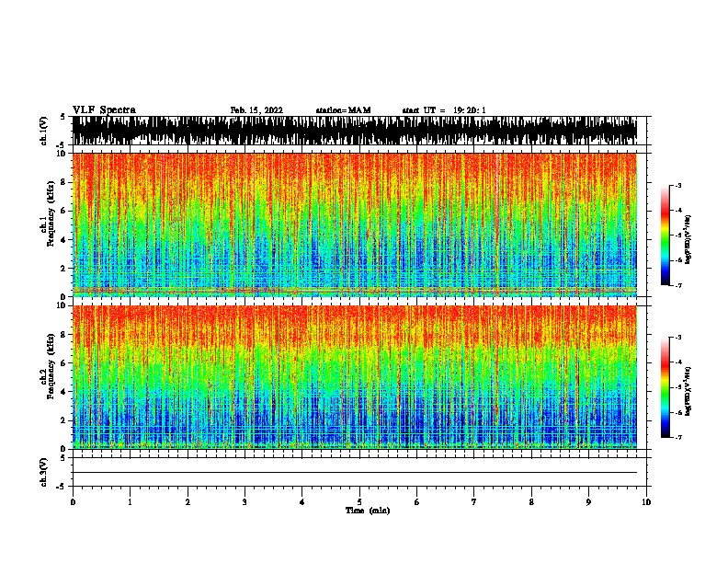The height and width of the screenshot is (563, 728).
Task: Click time axis tick label "7"
Action: pyautogui.click(x=474, y=502)
